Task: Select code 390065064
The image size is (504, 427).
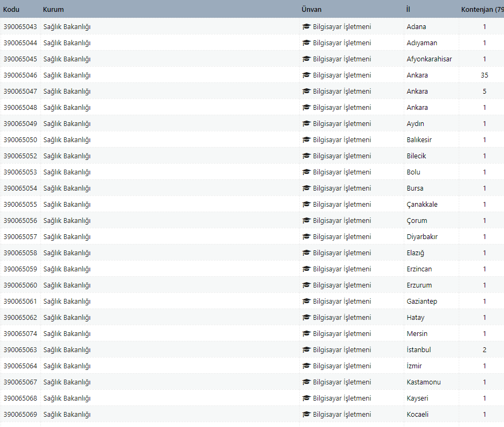Action: tap(20, 366)
